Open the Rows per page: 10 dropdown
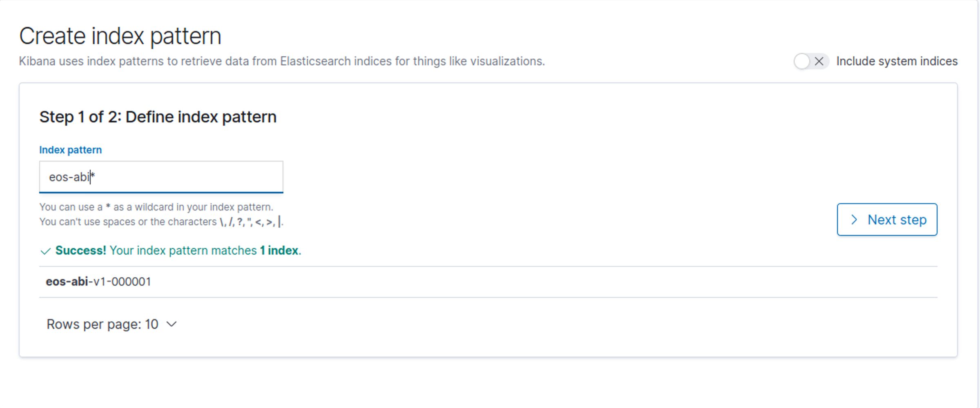This screenshot has width=980, height=408. pyautogui.click(x=111, y=324)
